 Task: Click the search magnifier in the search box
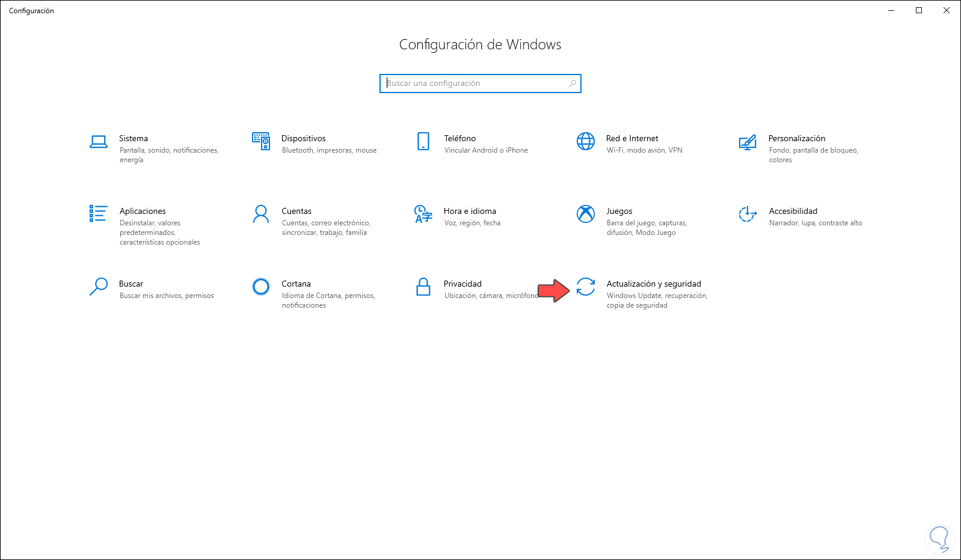(573, 84)
